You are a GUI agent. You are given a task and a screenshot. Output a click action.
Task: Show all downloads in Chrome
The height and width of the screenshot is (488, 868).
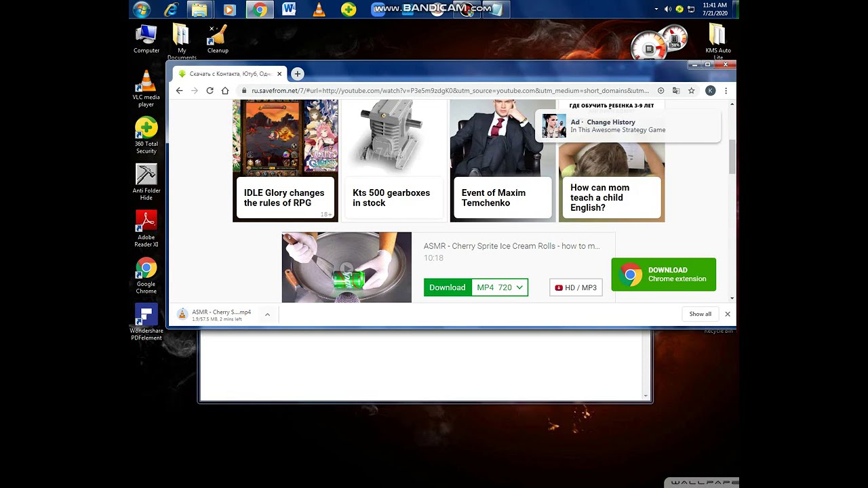(x=700, y=314)
